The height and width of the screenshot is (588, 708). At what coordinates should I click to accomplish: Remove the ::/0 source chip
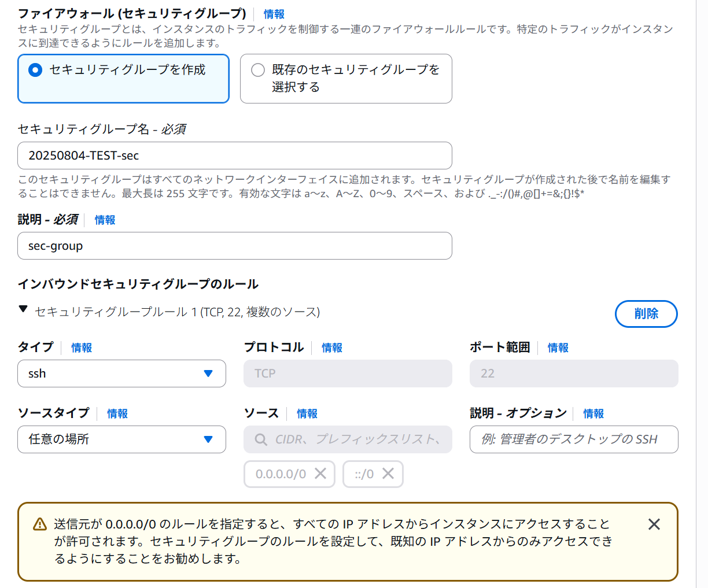point(388,474)
